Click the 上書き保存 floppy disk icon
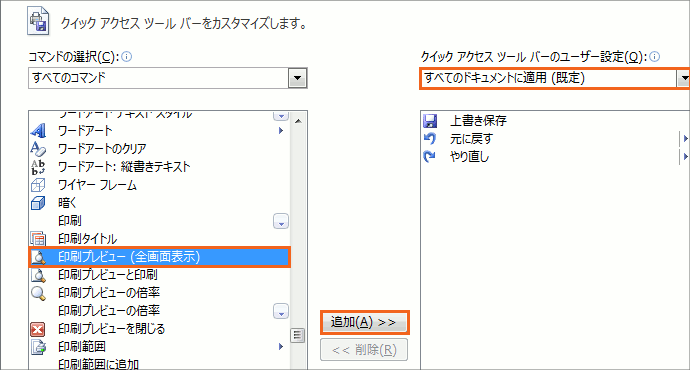Screen dimensions: 690x370 coord(430,121)
